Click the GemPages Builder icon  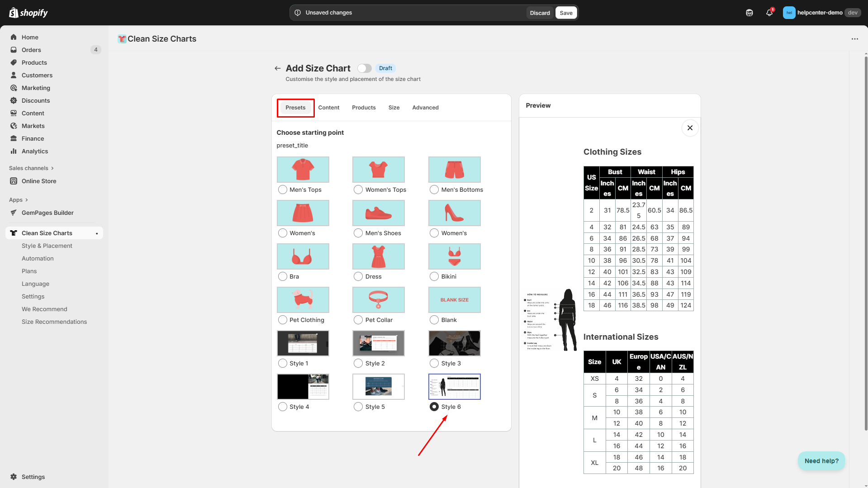(14, 213)
